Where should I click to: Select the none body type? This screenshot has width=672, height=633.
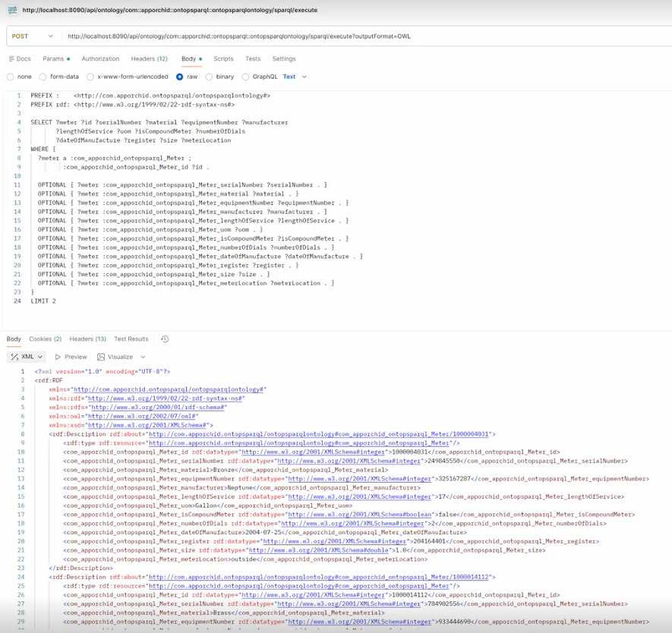[11, 77]
